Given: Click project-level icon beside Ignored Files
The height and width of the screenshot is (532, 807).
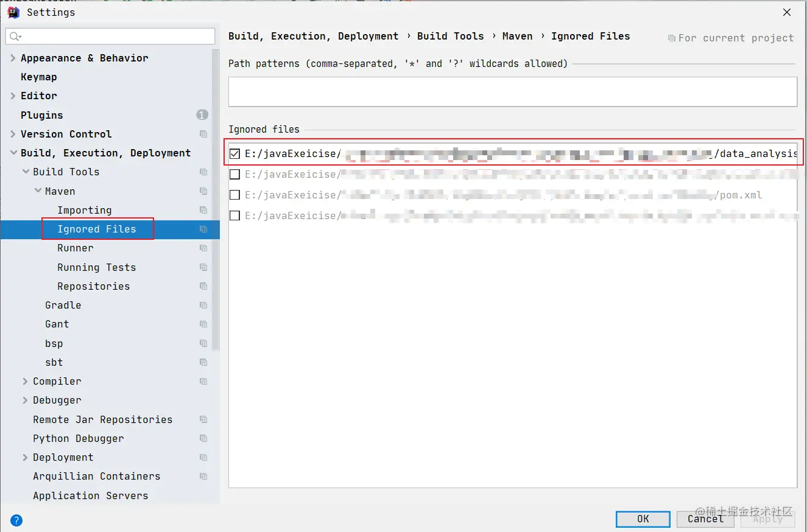Looking at the screenshot, I should [x=203, y=229].
